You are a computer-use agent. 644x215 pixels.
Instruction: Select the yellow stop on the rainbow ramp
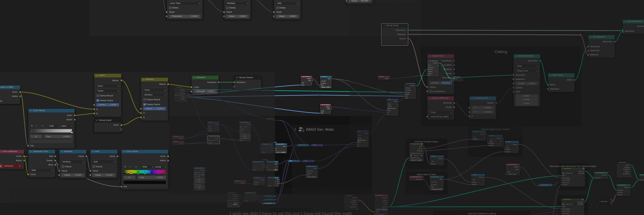coord(131,173)
